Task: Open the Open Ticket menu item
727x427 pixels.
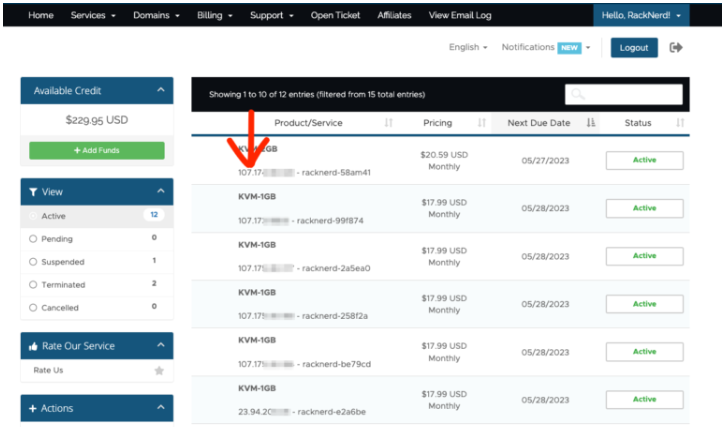Action: (x=334, y=16)
